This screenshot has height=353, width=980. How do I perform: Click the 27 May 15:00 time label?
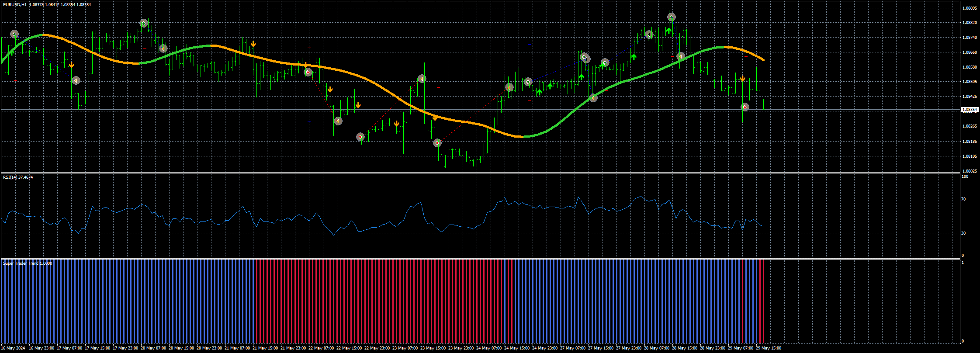pyautogui.click(x=601, y=348)
